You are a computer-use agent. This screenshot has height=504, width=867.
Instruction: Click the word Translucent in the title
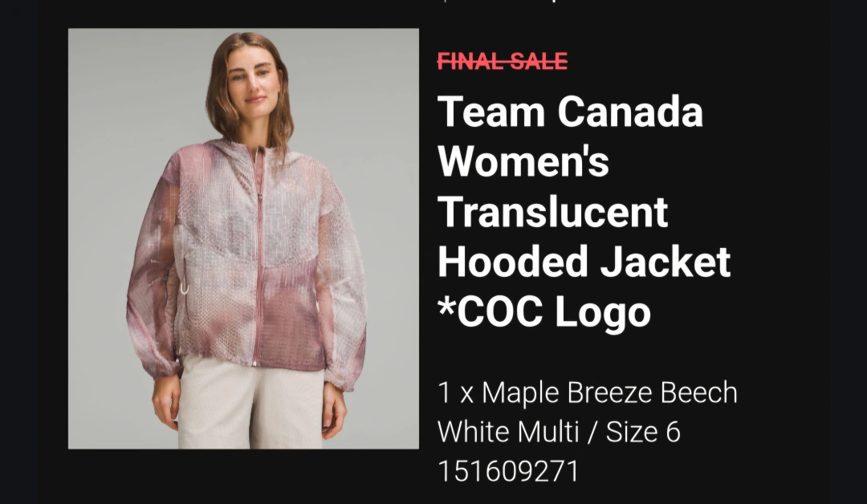click(553, 212)
